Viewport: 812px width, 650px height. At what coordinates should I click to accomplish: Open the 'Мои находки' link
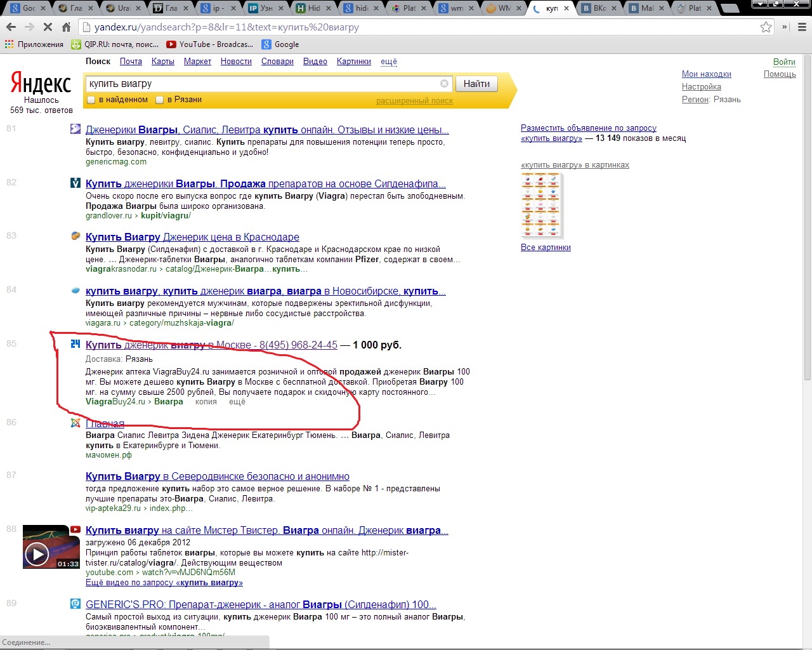(707, 74)
